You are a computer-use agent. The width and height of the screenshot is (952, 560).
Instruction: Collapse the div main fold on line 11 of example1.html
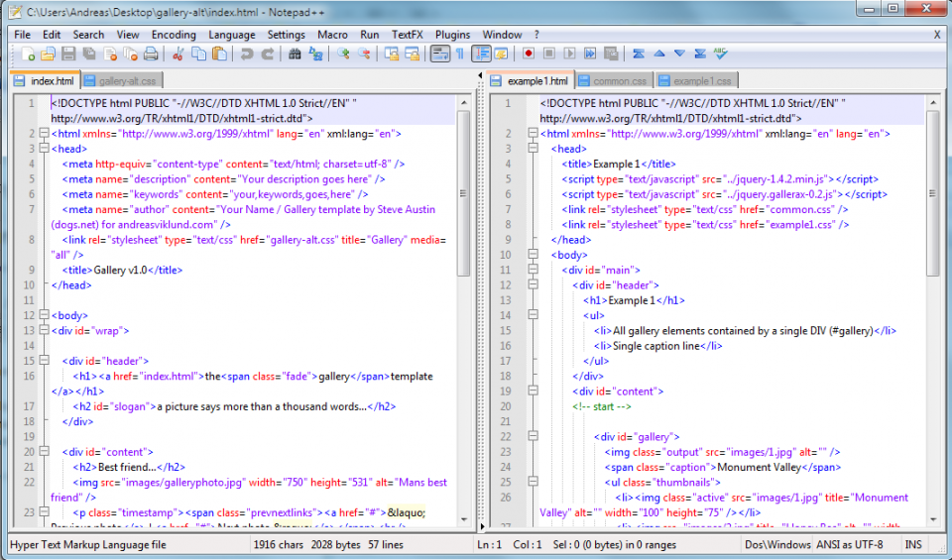coord(534,270)
